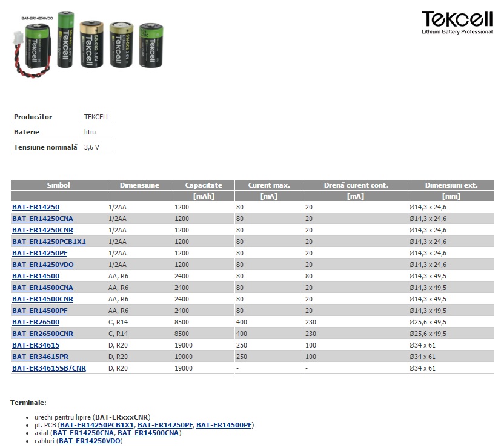Click BAT-ER14250VDO in the cabluri bullet
Image resolution: width=501 pixels, height=448 pixels.
click(x=90, y=441)
